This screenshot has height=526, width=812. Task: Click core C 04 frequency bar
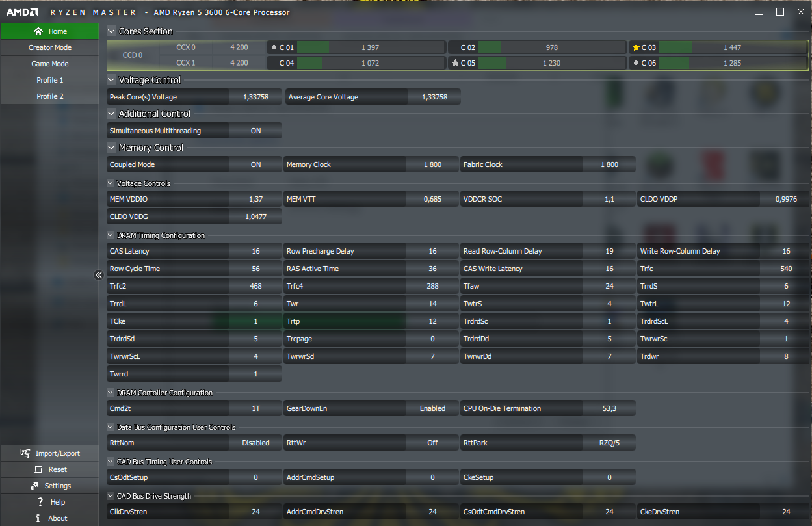click(370, 63)
